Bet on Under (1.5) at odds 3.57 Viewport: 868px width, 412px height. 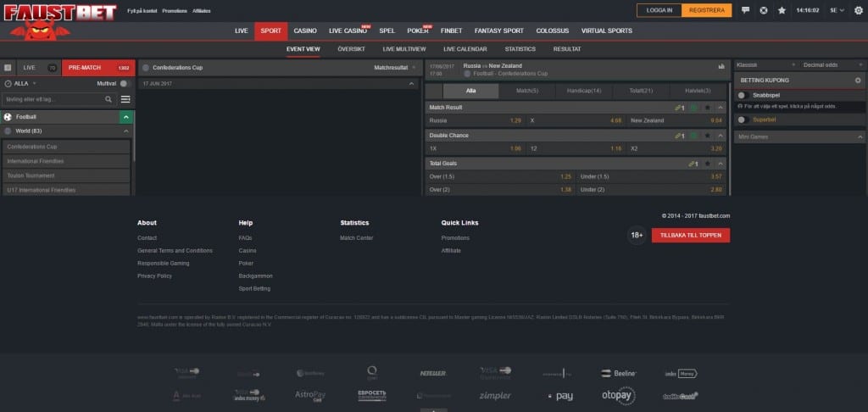651,176
